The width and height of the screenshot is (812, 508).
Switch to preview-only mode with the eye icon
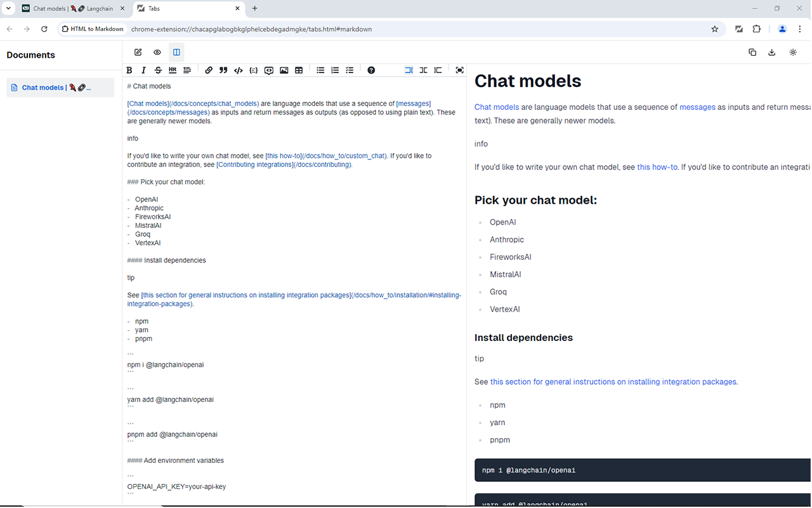click(x=157, y=53)
